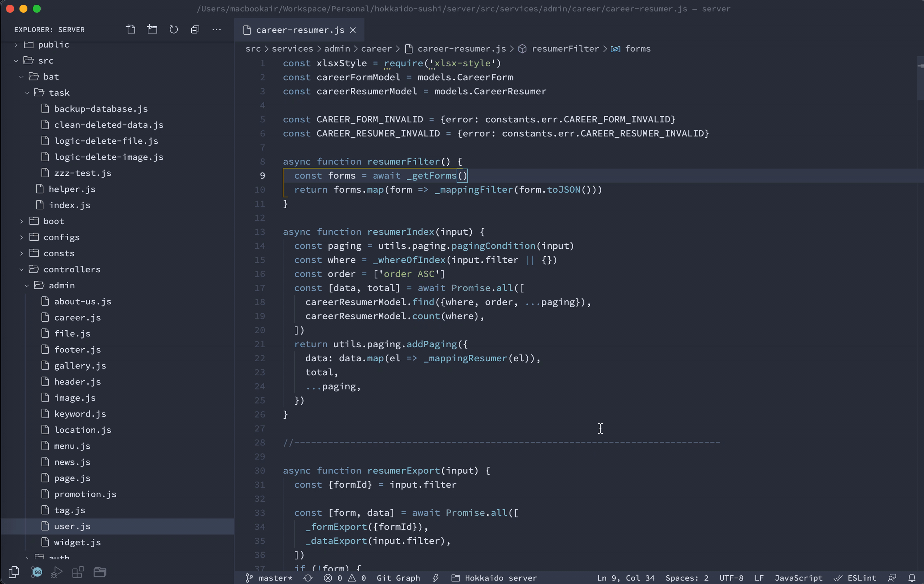The width and height of the screenshot is (924, 584).
Task: Collapse all folders in explorer
Action: pyautogui.click(x=195, y=30)
